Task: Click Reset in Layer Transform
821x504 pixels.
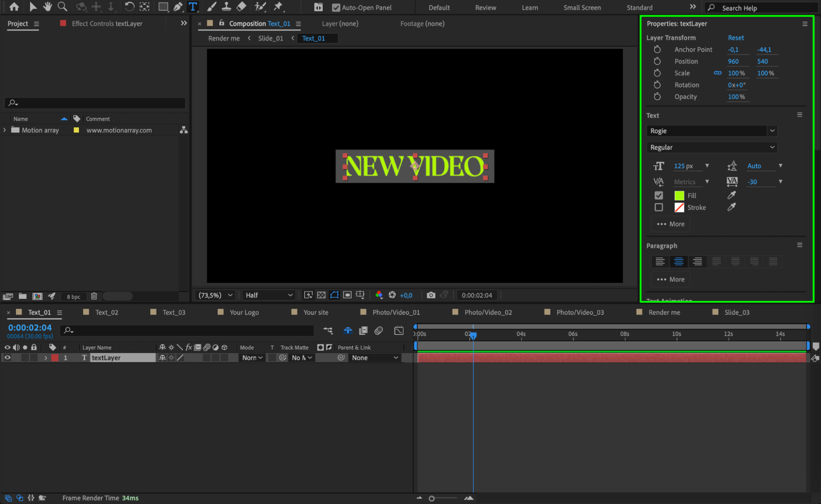Action: [736, 38]
